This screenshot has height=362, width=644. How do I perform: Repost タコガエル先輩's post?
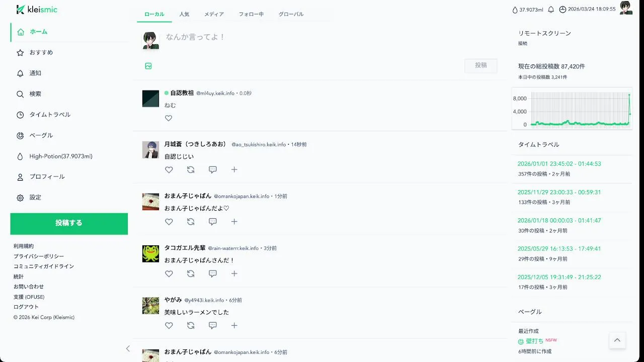191,274
